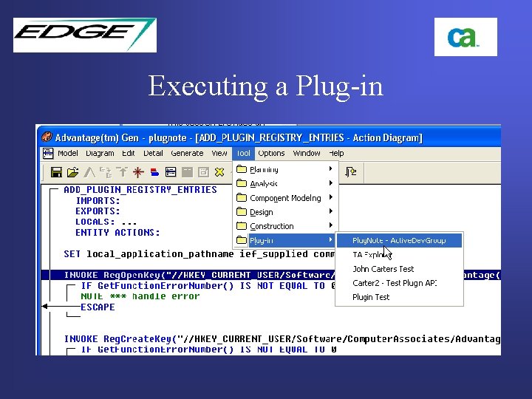Expand the Planning submenu arrow
The width and height of the screenshot is (532, 399).
click(x=330, y=168)
